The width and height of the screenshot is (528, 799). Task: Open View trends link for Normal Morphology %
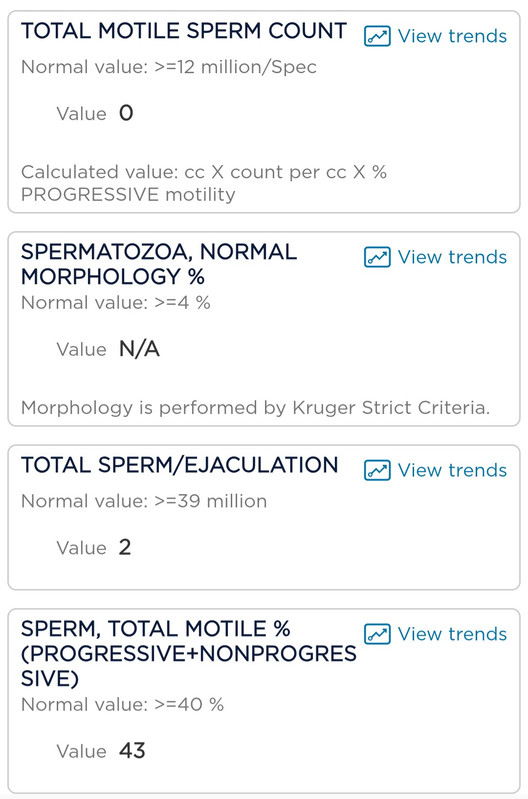(452, 257)
